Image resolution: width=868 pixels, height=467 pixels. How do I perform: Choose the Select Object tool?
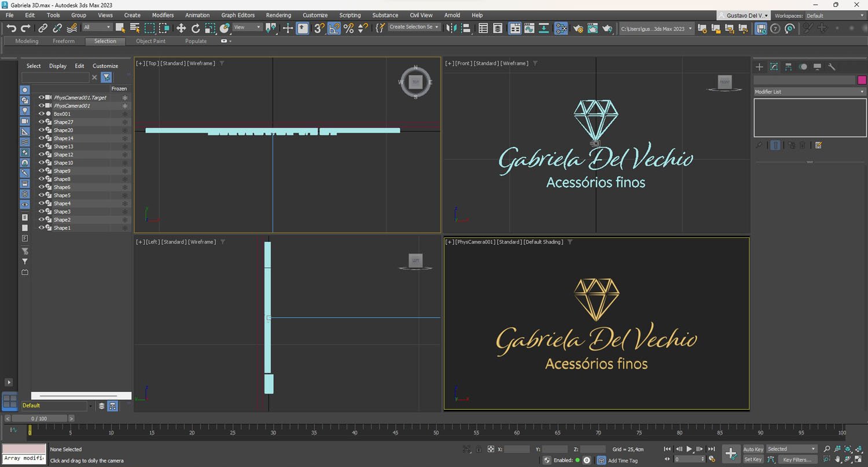point(120,28)
